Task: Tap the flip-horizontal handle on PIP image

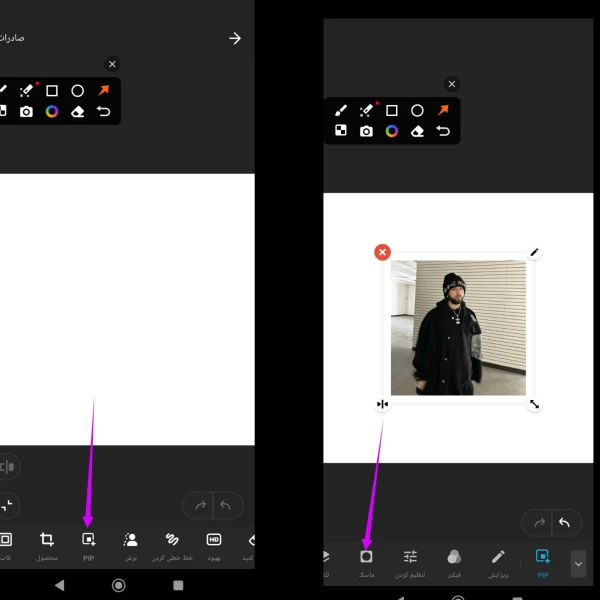Action: click(x=382, y=404)
